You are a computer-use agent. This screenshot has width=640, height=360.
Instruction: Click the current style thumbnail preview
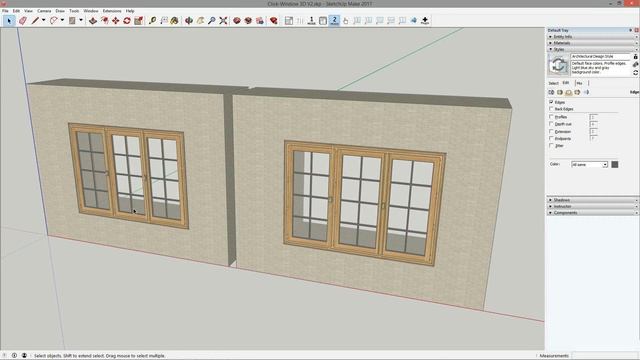point(558,65)
